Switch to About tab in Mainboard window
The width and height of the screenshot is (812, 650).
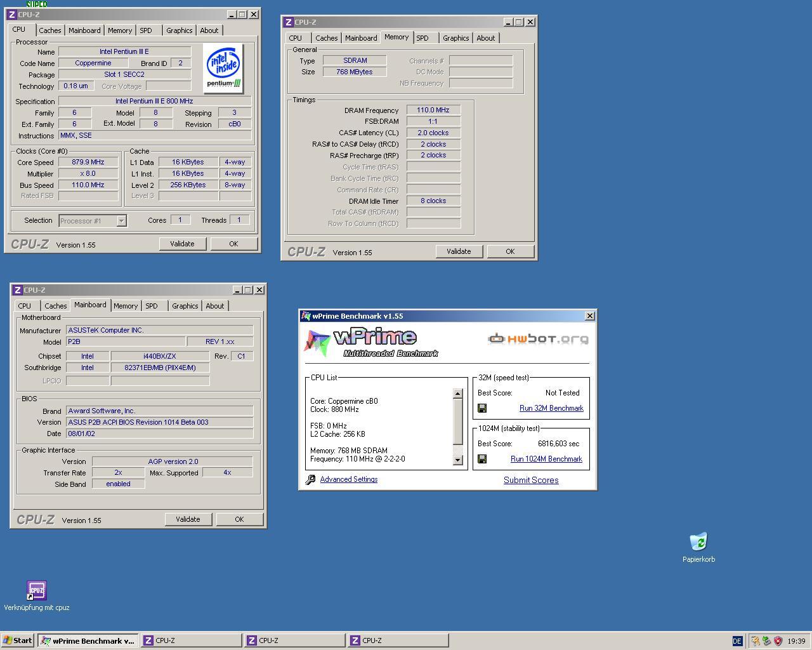(x=214, y=306)
